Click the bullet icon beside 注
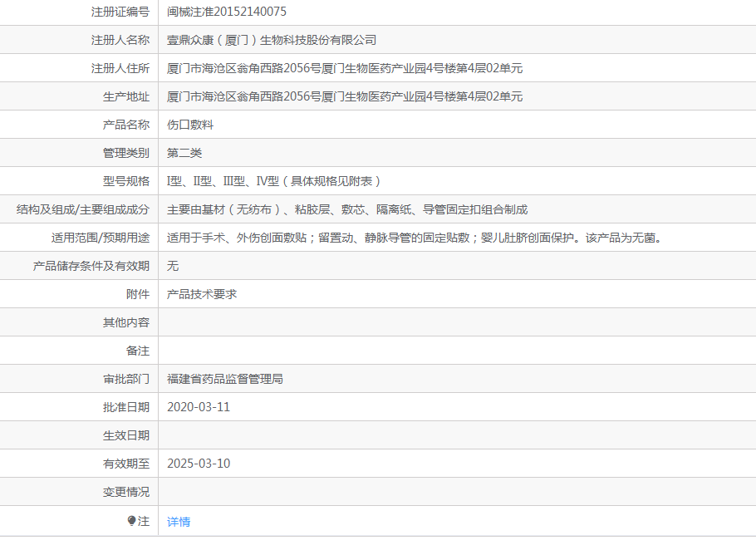756x545 pixels. point(131,521)
